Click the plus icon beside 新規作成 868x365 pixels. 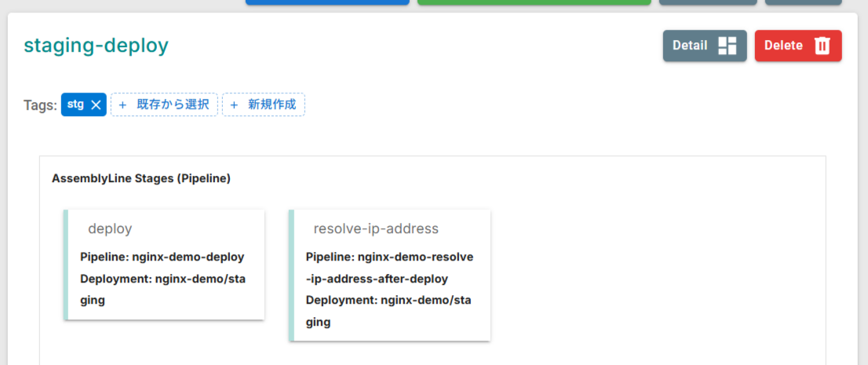pos(234,104)
